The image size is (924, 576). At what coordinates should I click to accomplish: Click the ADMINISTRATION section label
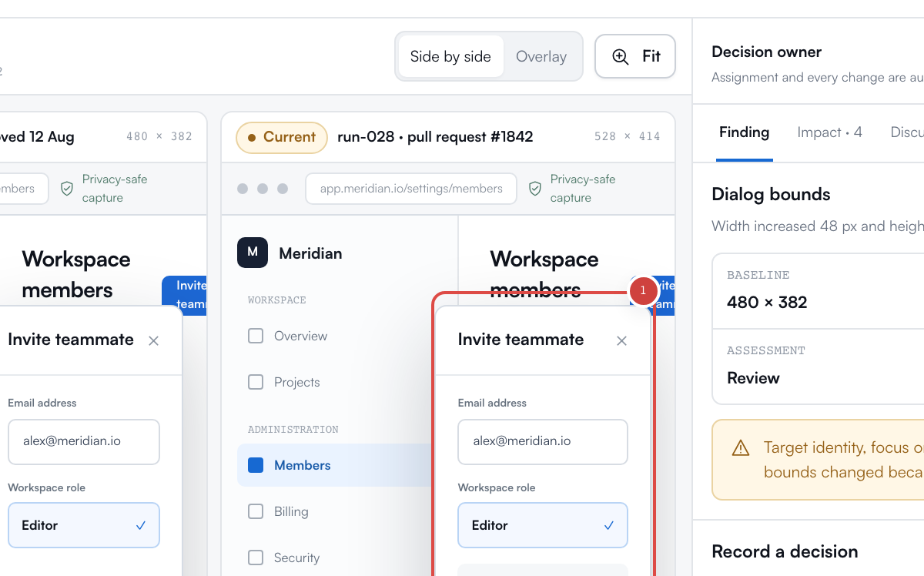coord(293,429)
